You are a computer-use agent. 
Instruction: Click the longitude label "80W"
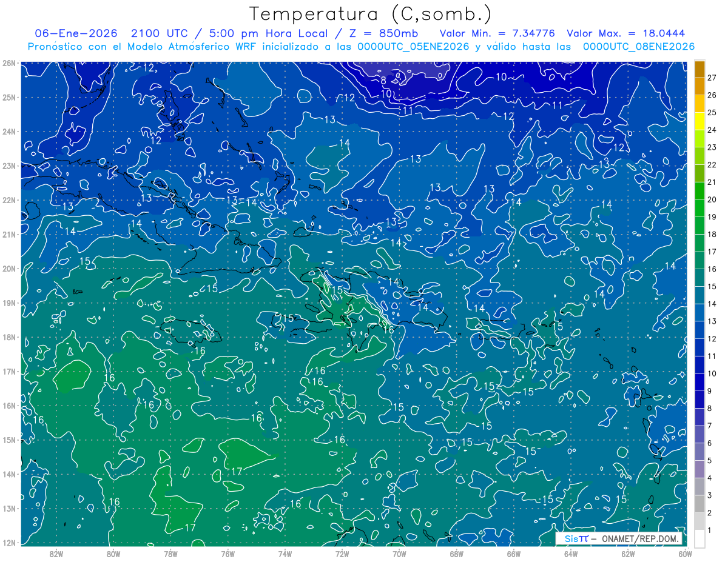[x=113, y=554]
